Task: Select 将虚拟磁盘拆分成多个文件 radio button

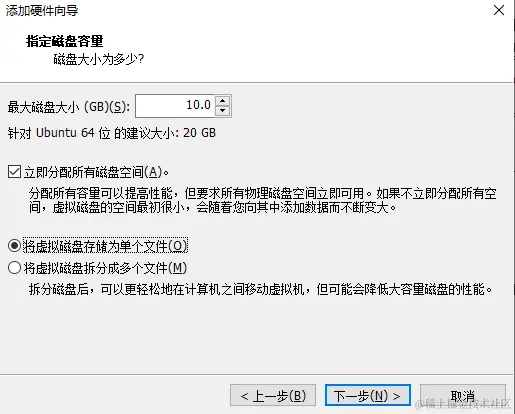Action: [x=14, y=268]
